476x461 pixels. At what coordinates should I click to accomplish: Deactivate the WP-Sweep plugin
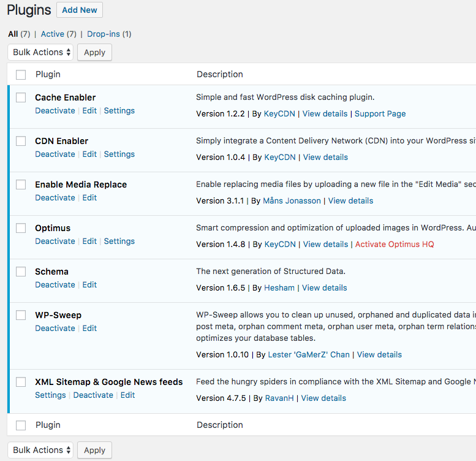click(55, 329)
